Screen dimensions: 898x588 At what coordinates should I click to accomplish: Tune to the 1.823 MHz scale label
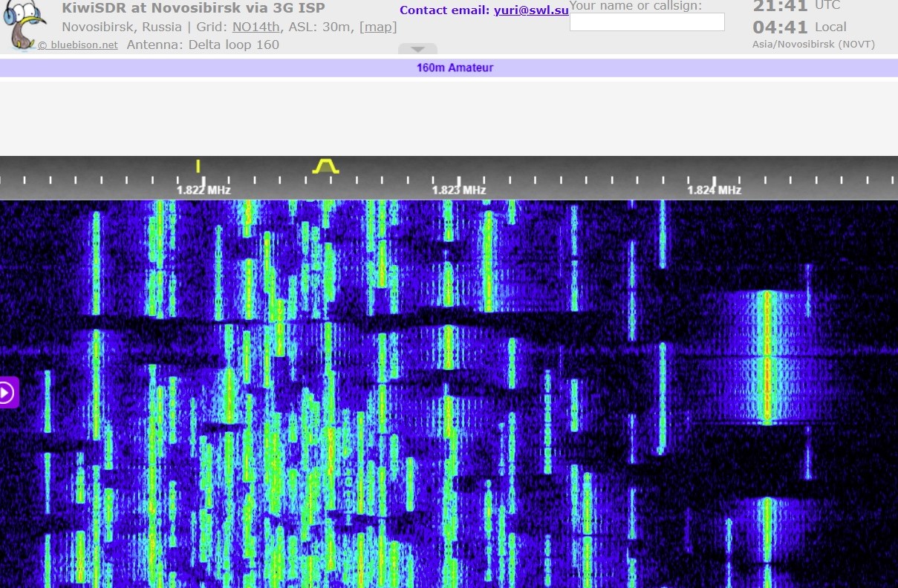pos(459,190)
